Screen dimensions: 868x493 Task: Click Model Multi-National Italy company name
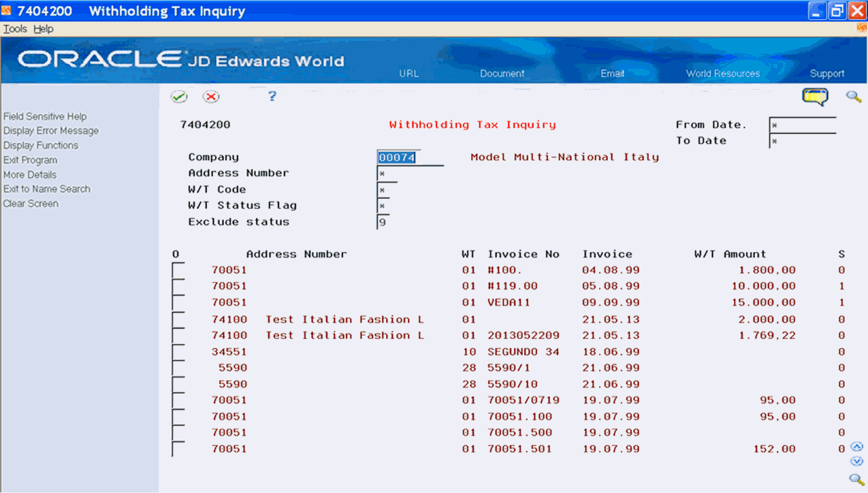coord(565,157)
